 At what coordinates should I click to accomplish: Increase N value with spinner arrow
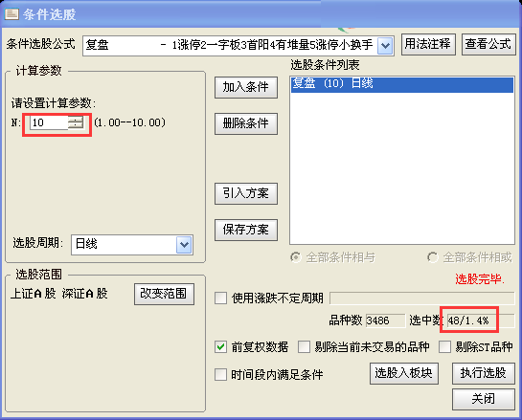[76, 120]
